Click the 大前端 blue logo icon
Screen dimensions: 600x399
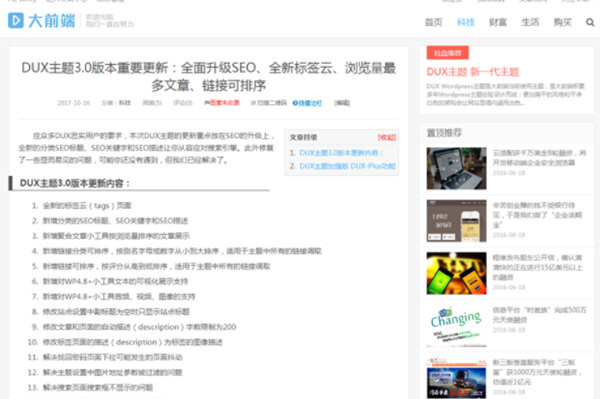(16, 21)
